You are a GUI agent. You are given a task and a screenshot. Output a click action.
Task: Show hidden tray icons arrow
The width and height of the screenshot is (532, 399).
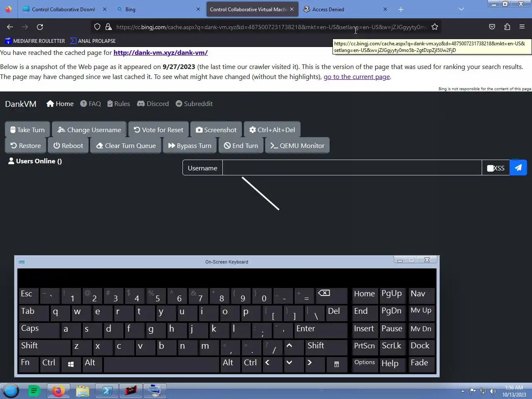463,391
